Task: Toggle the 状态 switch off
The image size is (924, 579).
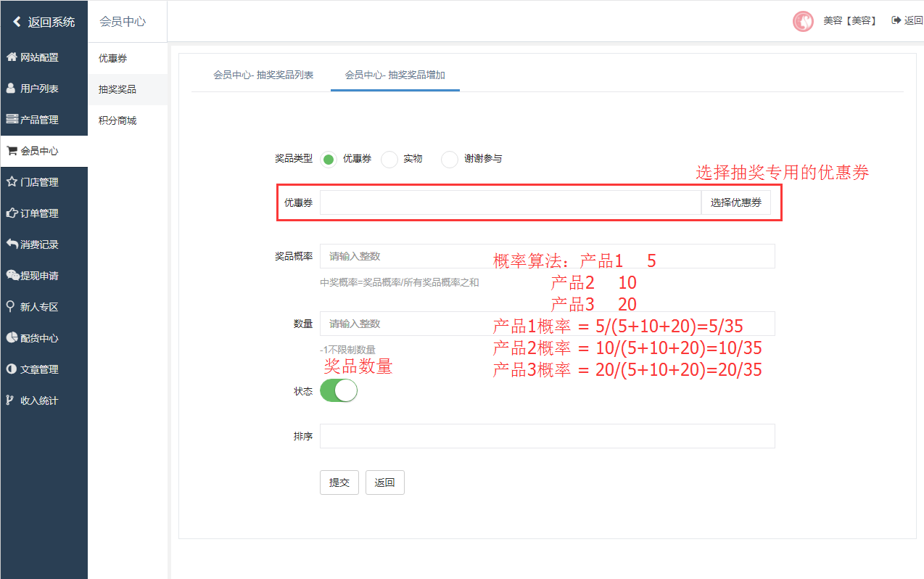Action: (339, 390)
